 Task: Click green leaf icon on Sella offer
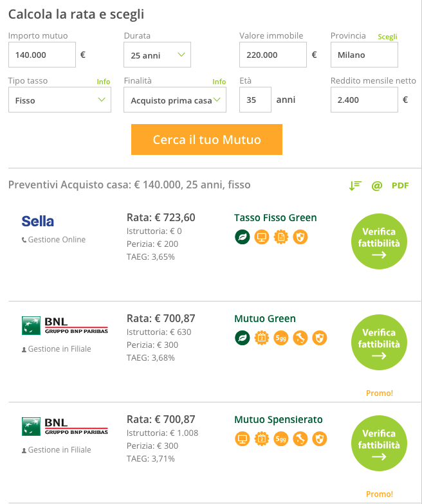242,237
